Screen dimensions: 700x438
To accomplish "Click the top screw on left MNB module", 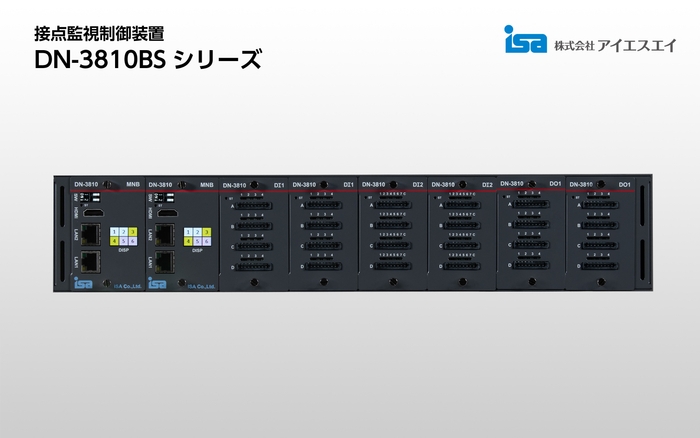I will pyautogui.click(x=107, y=184).
